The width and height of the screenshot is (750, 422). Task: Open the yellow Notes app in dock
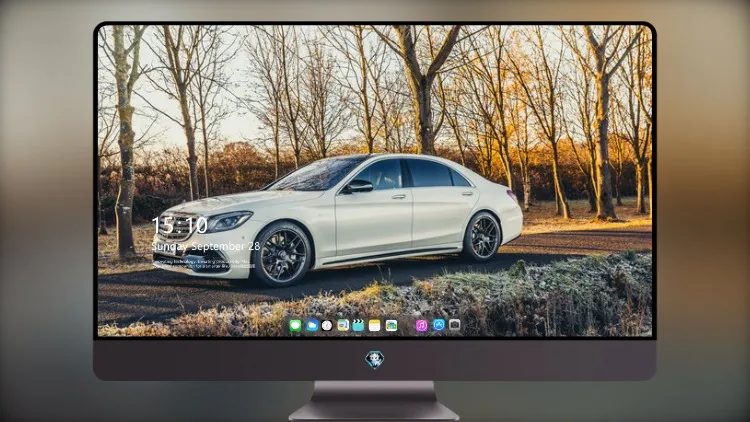(x=375, y=325)
